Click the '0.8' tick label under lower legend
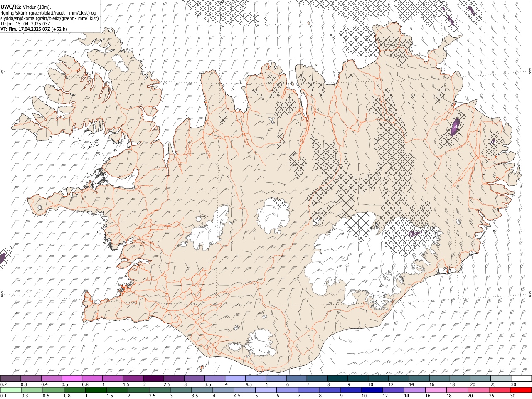This screenshot has width=532, height=399. click(67, 396)
